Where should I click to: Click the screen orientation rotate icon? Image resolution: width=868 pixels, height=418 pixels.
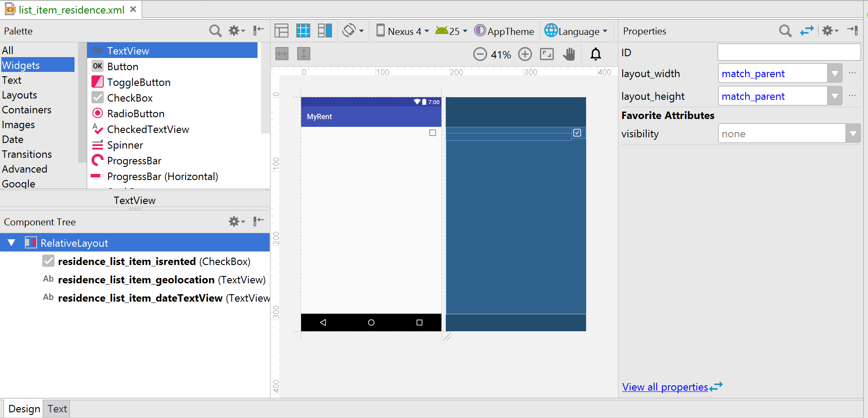pyautogui.click(x=349, y=31)
